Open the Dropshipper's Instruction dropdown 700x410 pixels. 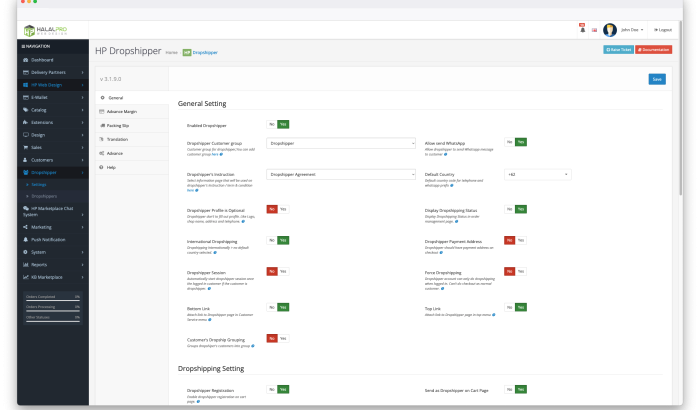pyautogui.click(x=341, y=175)
